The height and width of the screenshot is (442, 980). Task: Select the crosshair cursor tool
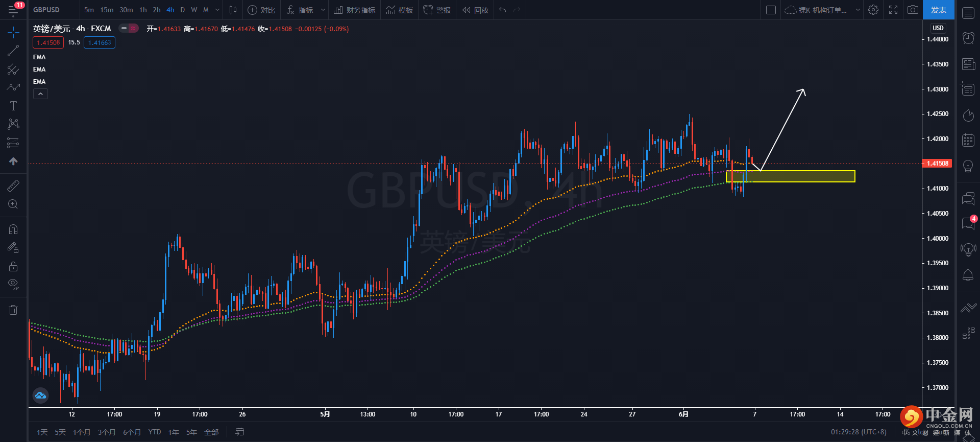click(x=13, y=33)
